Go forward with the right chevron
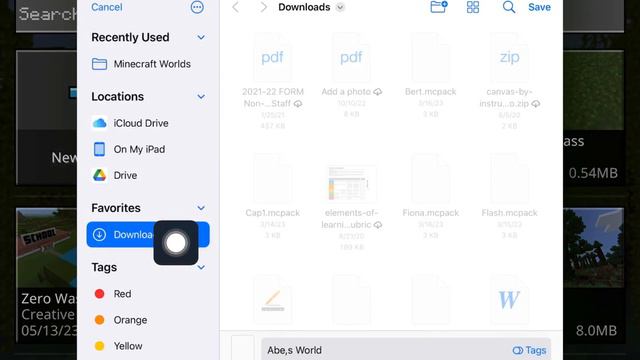Screen dimensions: 640x360 [x=264, y=7]
